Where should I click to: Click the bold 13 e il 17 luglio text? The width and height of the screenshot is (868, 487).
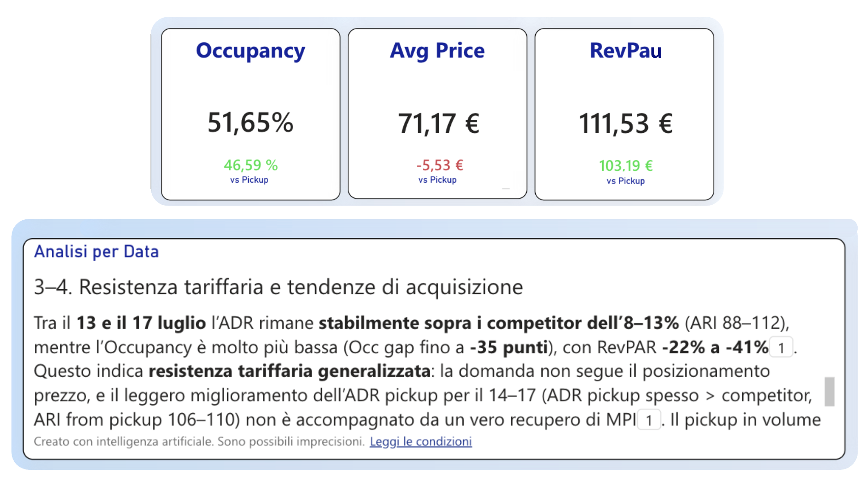click(x=141, y=323)
